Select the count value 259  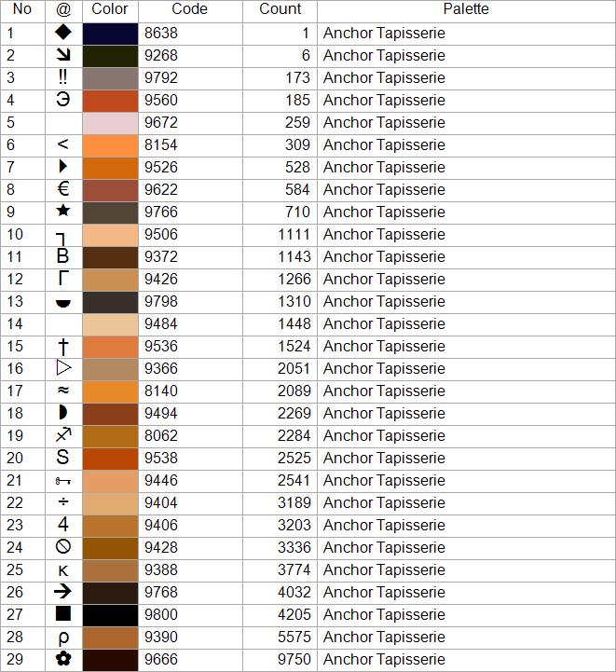tap(297, 123)
